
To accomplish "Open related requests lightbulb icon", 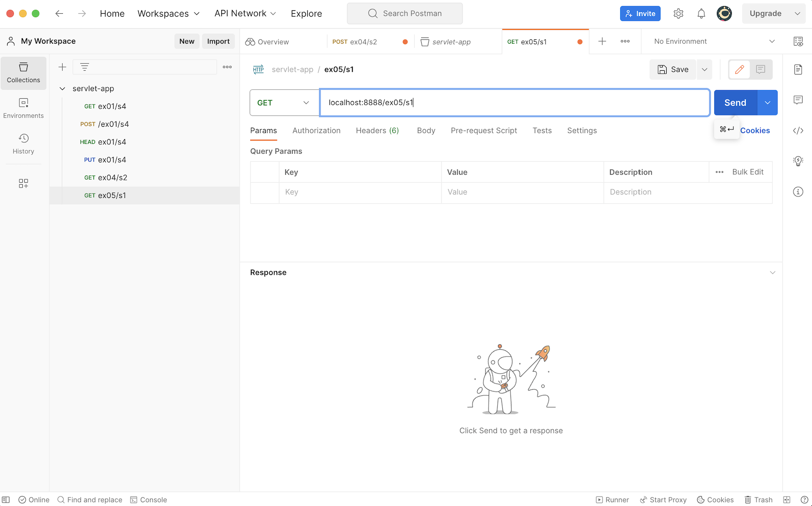I will point(798,161).
